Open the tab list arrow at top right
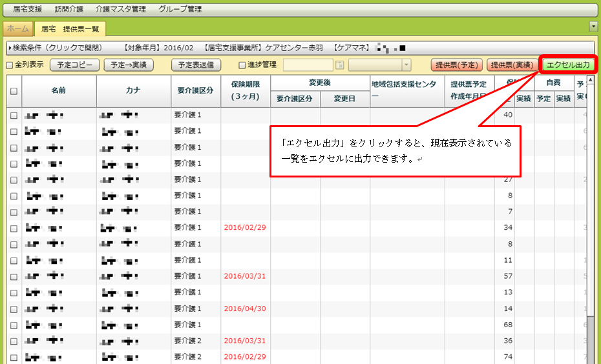 (x=593, y=26)
